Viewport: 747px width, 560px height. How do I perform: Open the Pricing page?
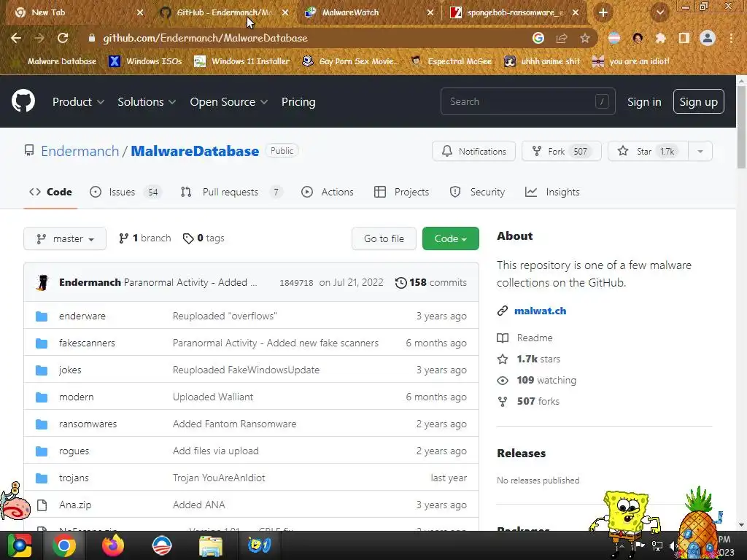298,102
